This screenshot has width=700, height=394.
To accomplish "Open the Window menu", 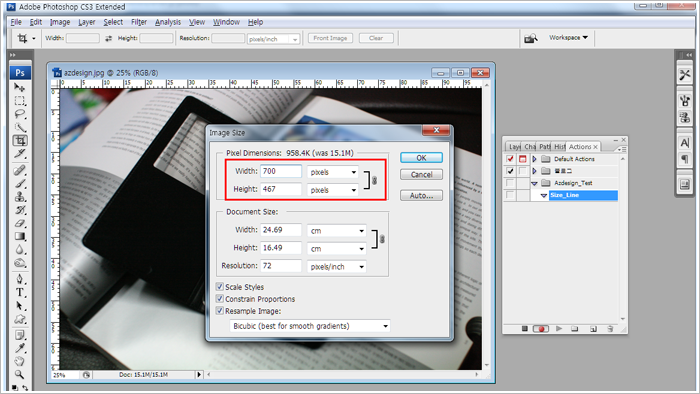I will (226, 22).
